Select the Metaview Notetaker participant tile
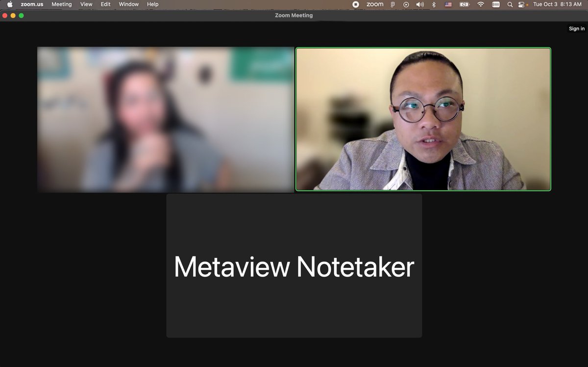The image size is (588, 367). [294, 265]
